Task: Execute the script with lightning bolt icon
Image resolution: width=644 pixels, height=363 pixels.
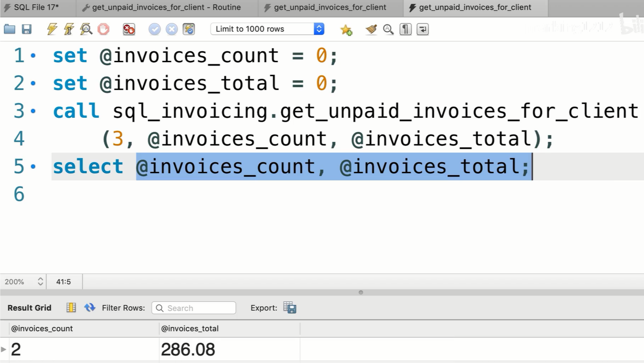Action: (52, 29)
